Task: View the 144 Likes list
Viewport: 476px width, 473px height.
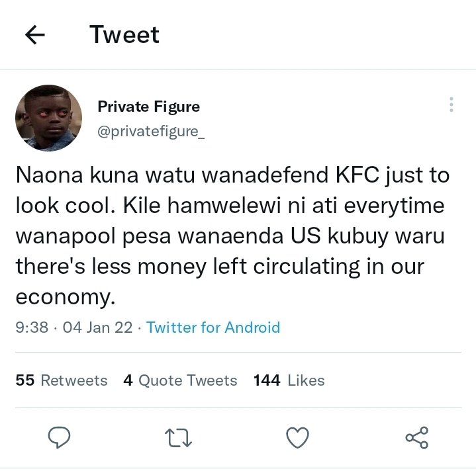Action: click(289, 380)
